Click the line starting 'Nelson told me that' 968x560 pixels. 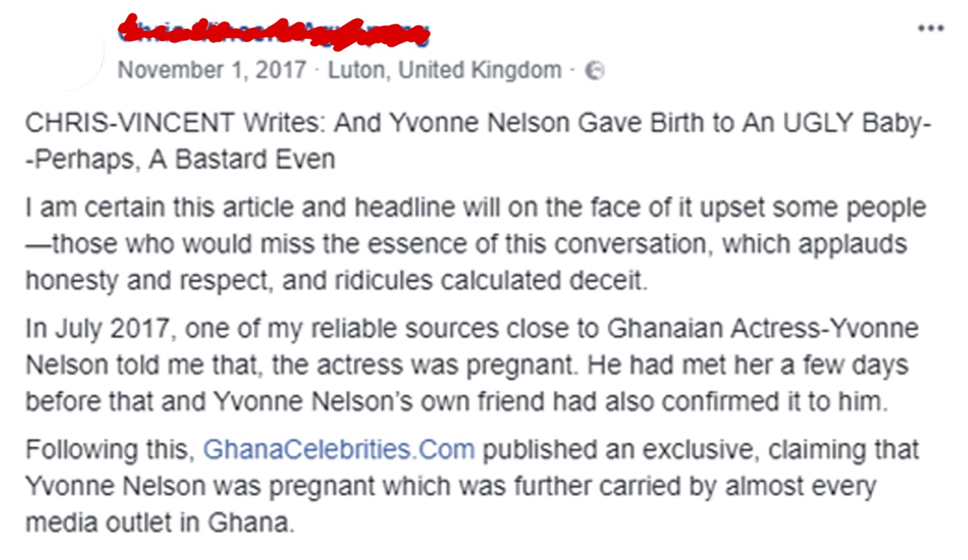click(467, 365)
